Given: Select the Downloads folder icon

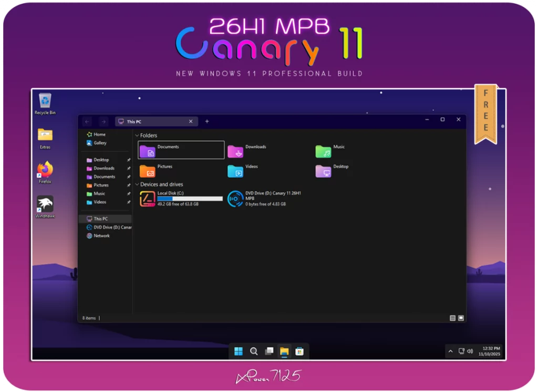Looking at the screenshot, I should pos(235,150).
